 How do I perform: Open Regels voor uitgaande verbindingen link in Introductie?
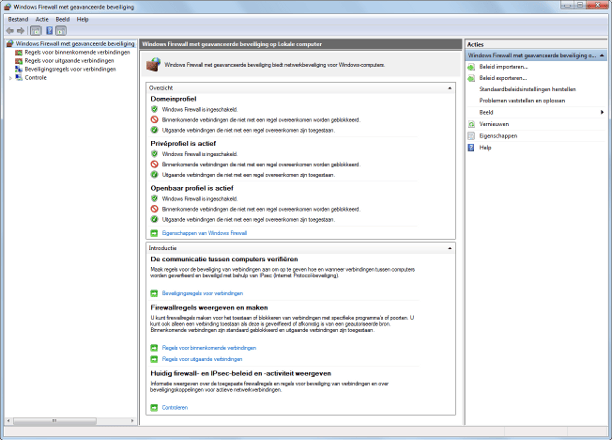[x=202, y=359]
